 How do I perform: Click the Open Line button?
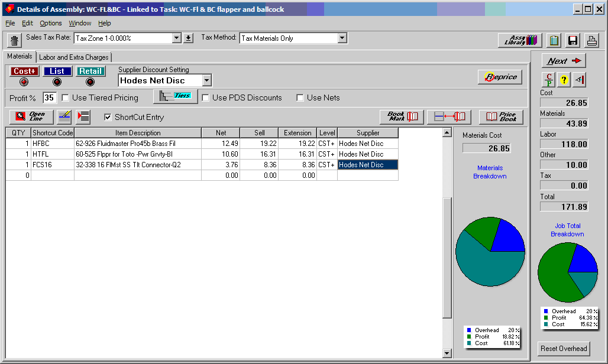tap(31, 116)
